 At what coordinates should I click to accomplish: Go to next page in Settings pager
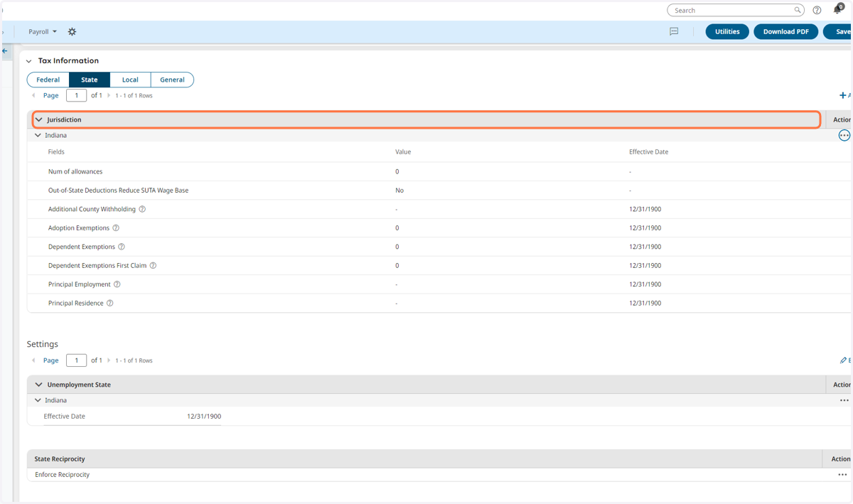point(109,360)
